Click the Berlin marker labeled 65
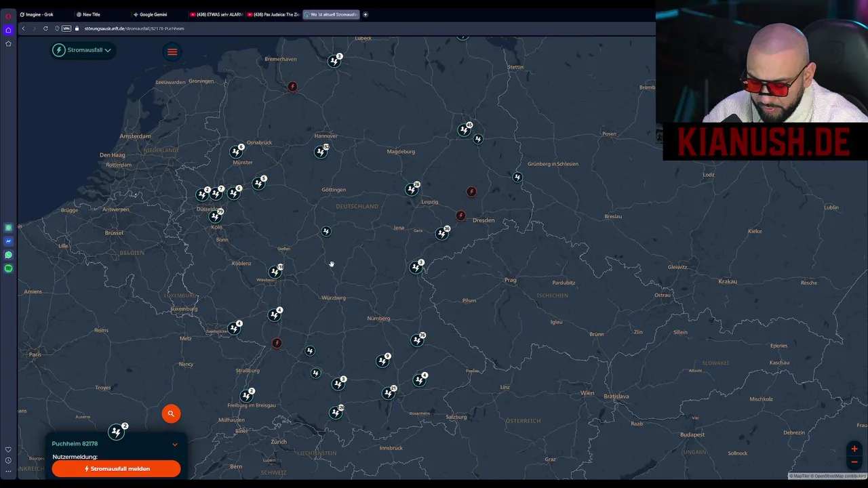The width and height of the screenshot is (868, 488). click(x=465, y=129)
